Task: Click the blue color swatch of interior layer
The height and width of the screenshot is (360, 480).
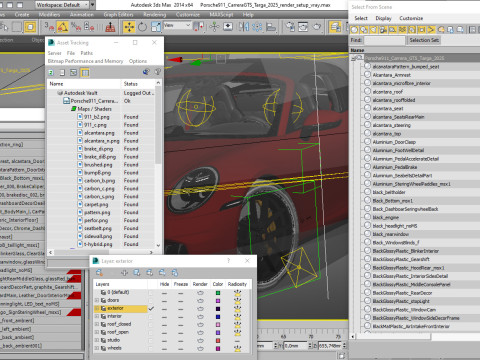Action: click(218, 316)
